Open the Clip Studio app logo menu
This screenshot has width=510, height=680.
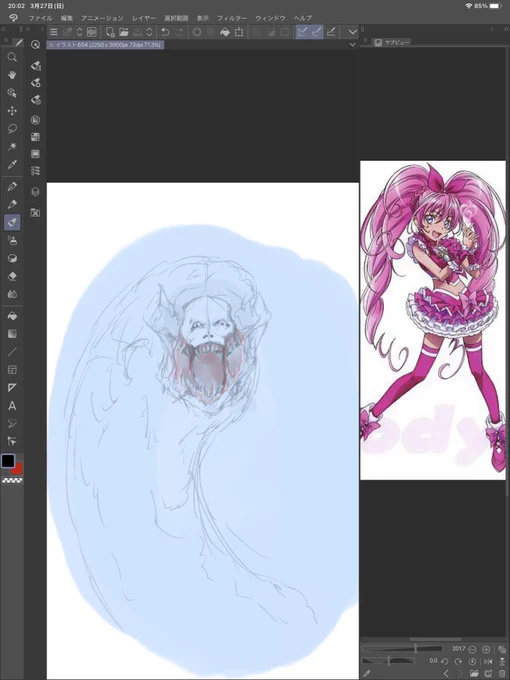coord(13,18)
